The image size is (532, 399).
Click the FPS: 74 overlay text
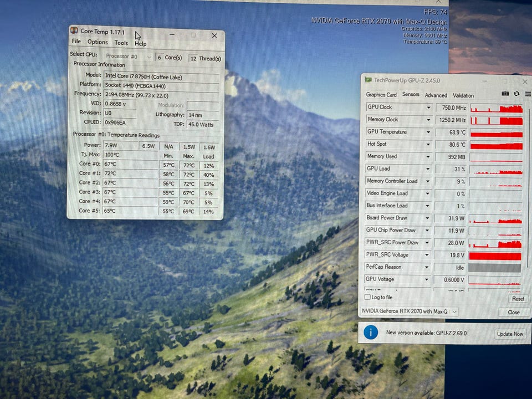[435, 12]
